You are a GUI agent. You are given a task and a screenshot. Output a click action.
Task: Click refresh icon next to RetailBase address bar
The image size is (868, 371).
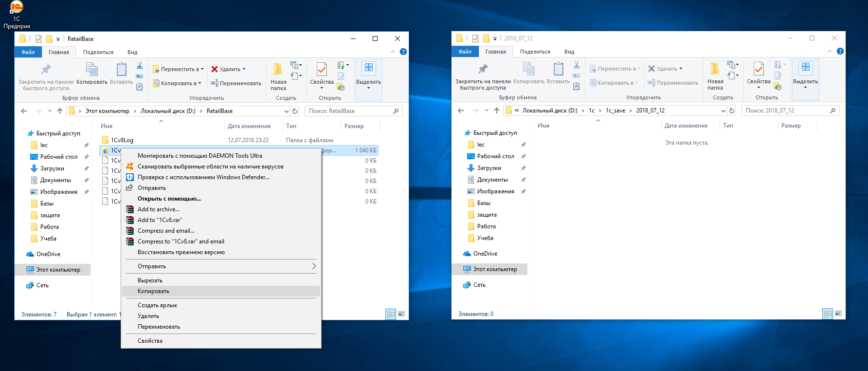coord(295,111)
